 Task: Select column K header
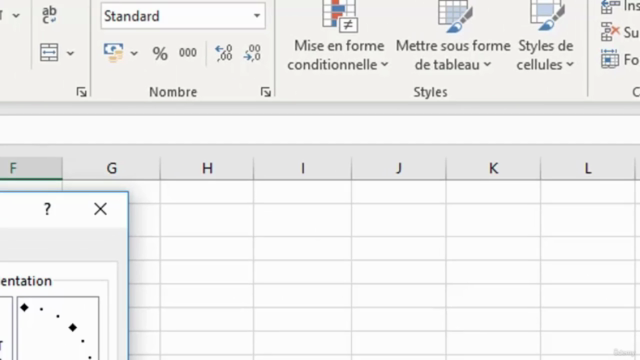493,168
